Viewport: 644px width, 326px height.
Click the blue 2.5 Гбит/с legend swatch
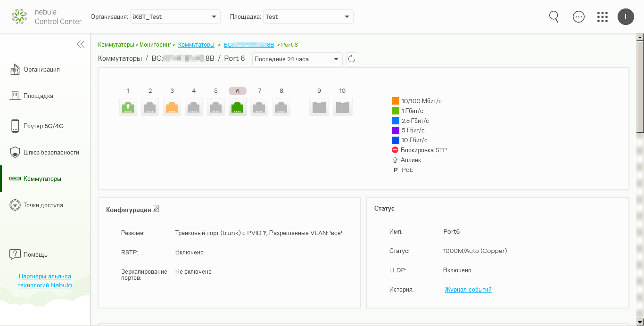pyautogui.click(x=396, y=121)
